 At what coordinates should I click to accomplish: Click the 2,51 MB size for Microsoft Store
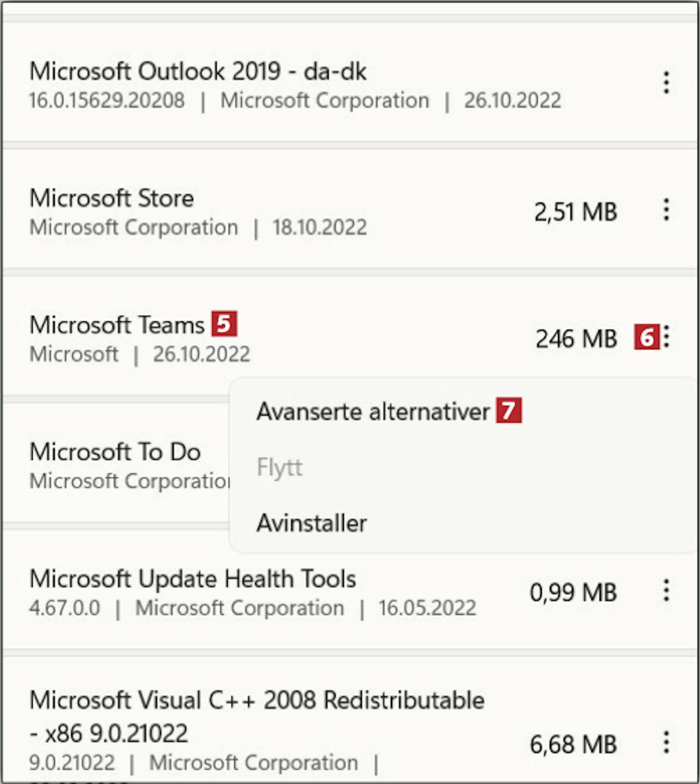[575, 212]
